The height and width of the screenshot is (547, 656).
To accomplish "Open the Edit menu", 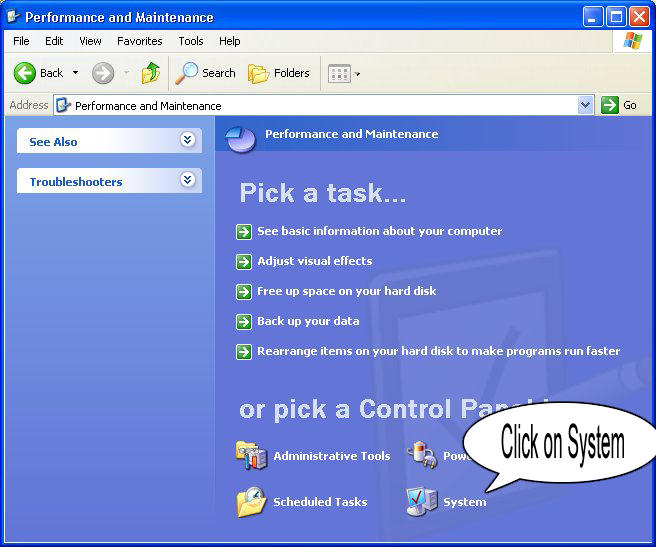I will 54,41.
